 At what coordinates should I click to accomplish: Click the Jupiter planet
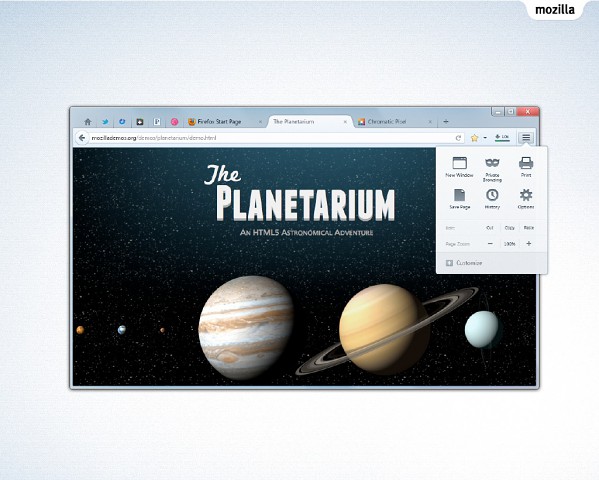(x=246, y=327)
